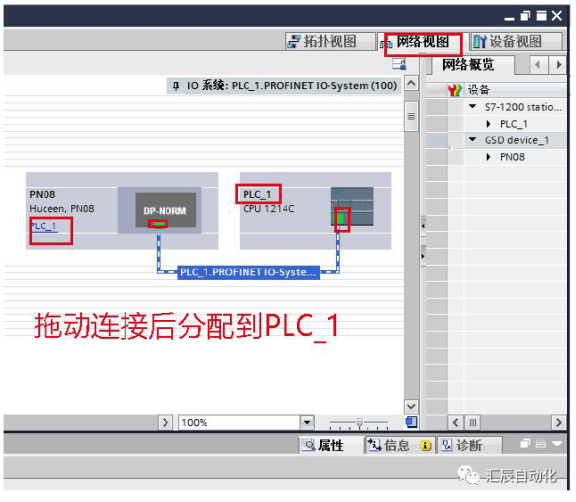
Task: Switch to the 设备视图 tab
Action: 516,41
